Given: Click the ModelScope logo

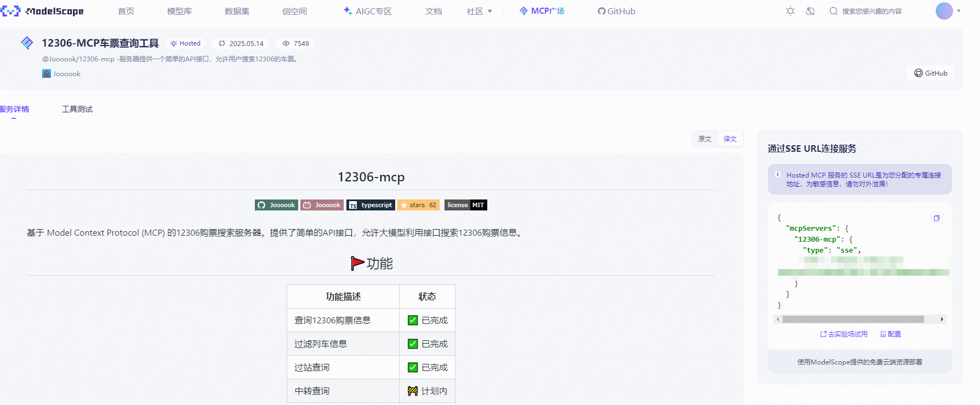Looking at the screenshot, I should click(x=42, y=11).
